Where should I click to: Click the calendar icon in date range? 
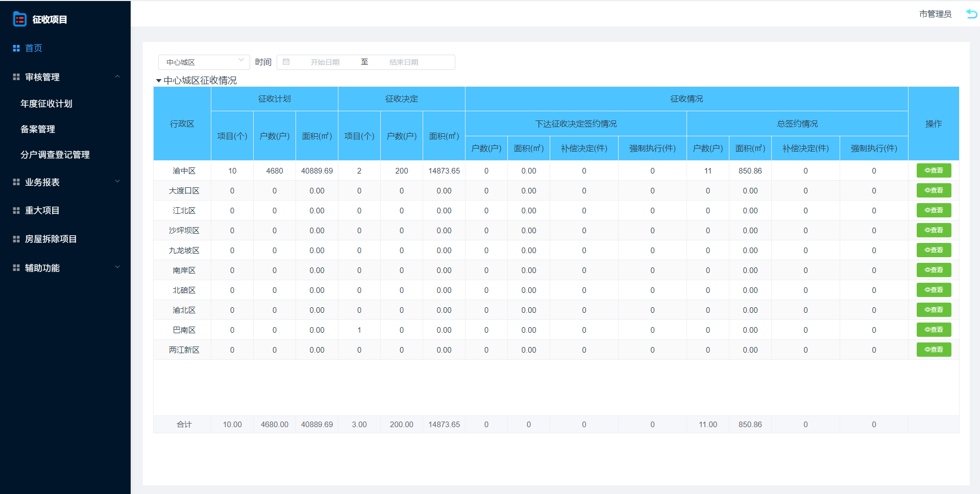click(x=286, y=62)
